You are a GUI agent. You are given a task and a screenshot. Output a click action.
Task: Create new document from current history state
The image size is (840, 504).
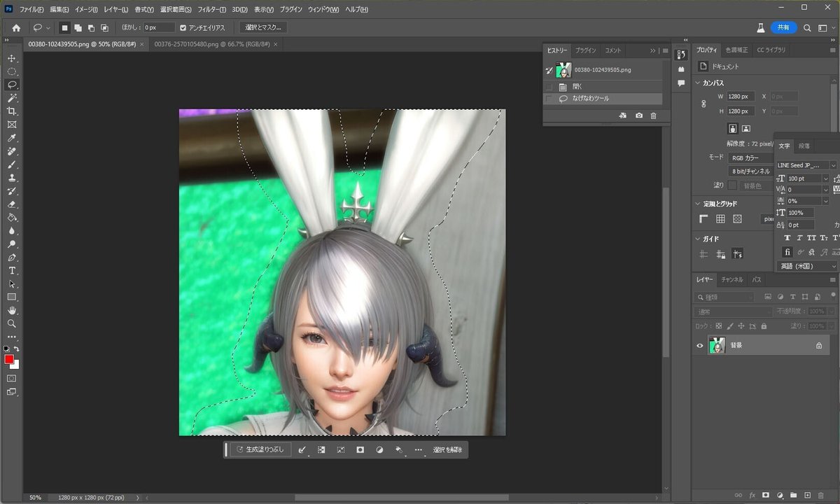pyautogui.click(x=623, y=115)
